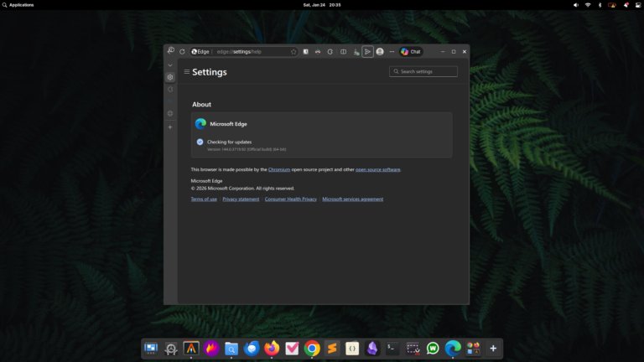Expand the vertical tabs chevron in sidebar
This screenshot has width=644, height=362.
pyautogui.click(x=170, y=65)
